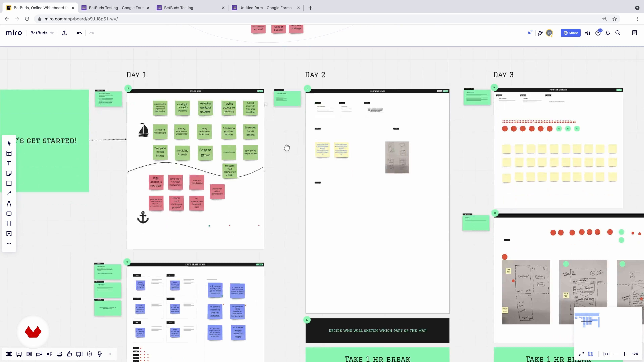Open the BetBuds board name
Image resolution: width=644 pixels, height=362 pixels.
click(x=39, y=33)
